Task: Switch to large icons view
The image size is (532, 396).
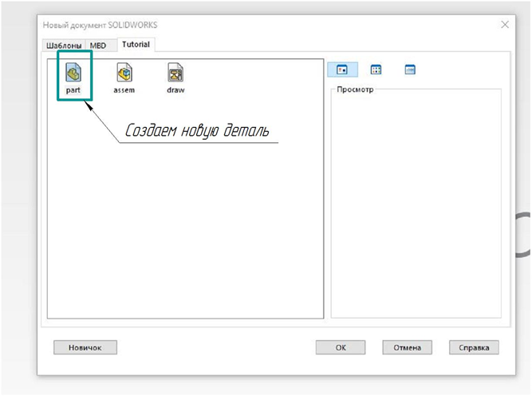Action: [x=342, y=69]
